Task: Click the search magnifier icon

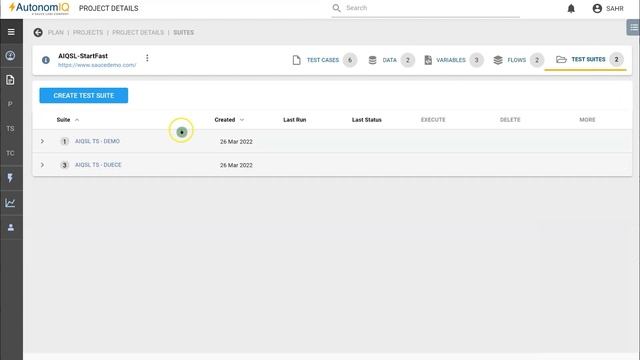Action: point(336,8)
